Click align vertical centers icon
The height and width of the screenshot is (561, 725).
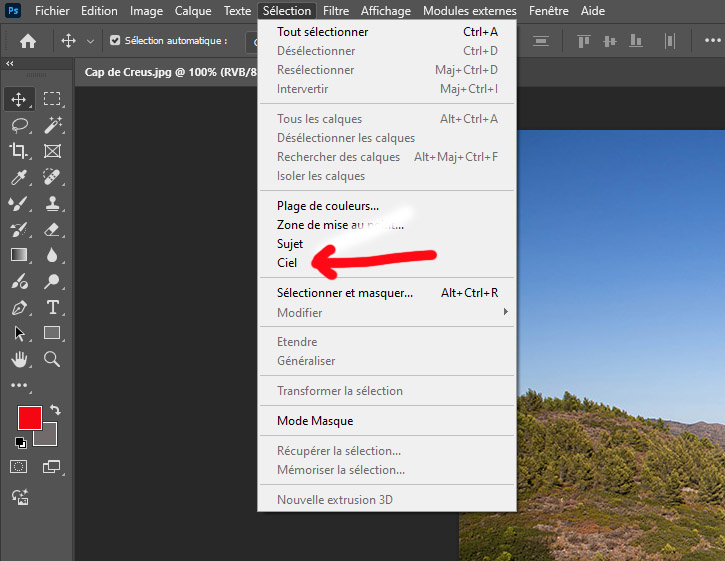click(x=610, y=41)
